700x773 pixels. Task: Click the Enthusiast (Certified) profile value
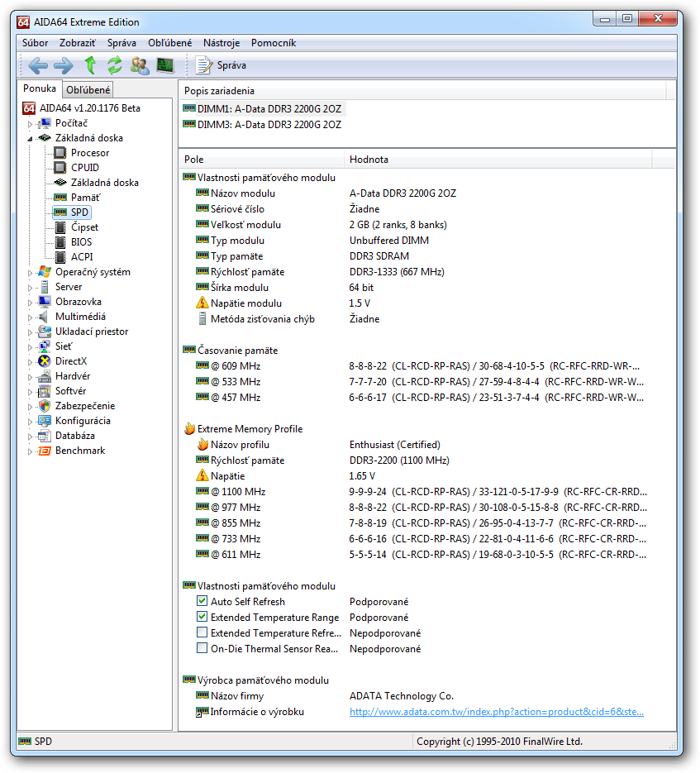point(395,444)
